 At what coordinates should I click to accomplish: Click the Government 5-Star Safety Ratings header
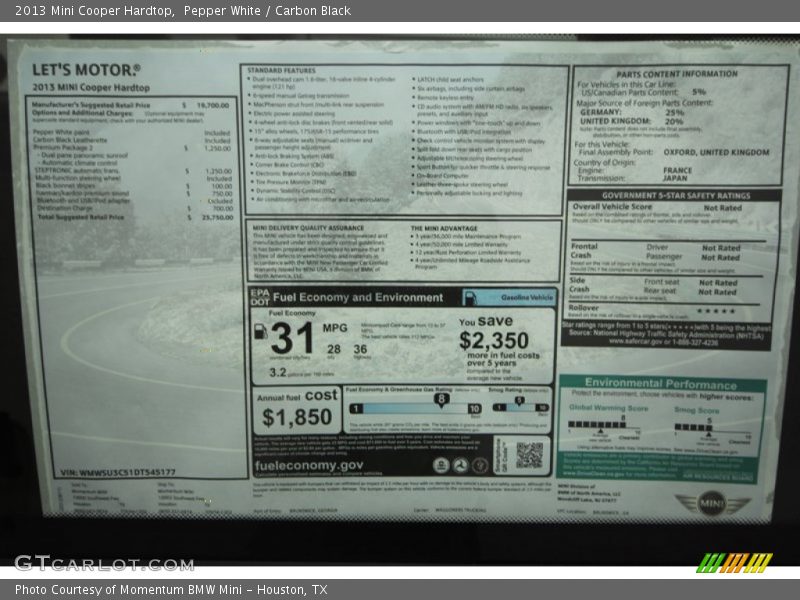point(676,196)
